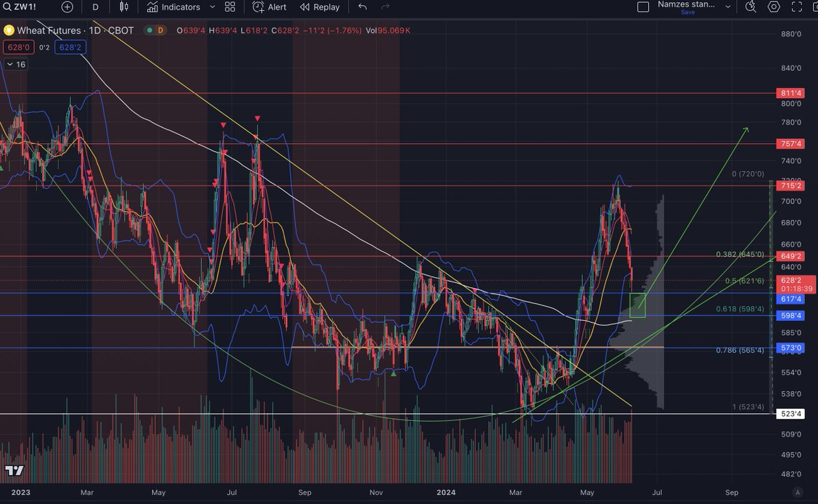Create a new Alert
The image size is (818, 504).
point(269,7)
